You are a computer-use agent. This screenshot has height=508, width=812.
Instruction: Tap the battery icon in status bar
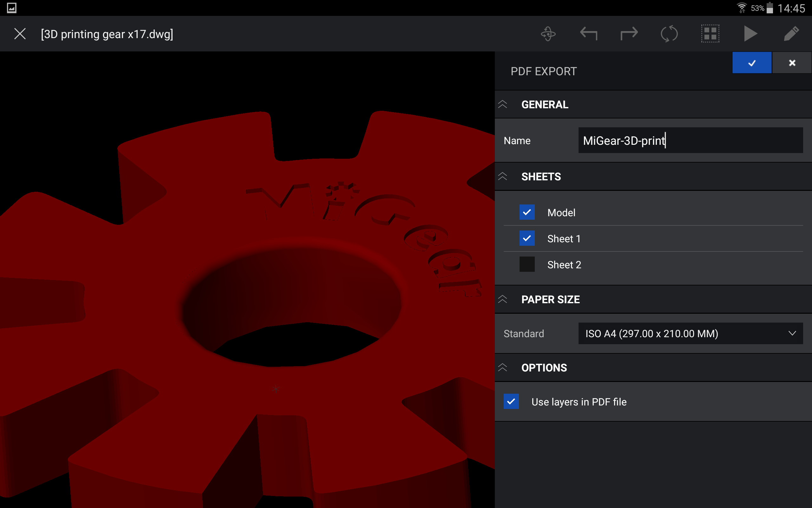click(770, 8)
